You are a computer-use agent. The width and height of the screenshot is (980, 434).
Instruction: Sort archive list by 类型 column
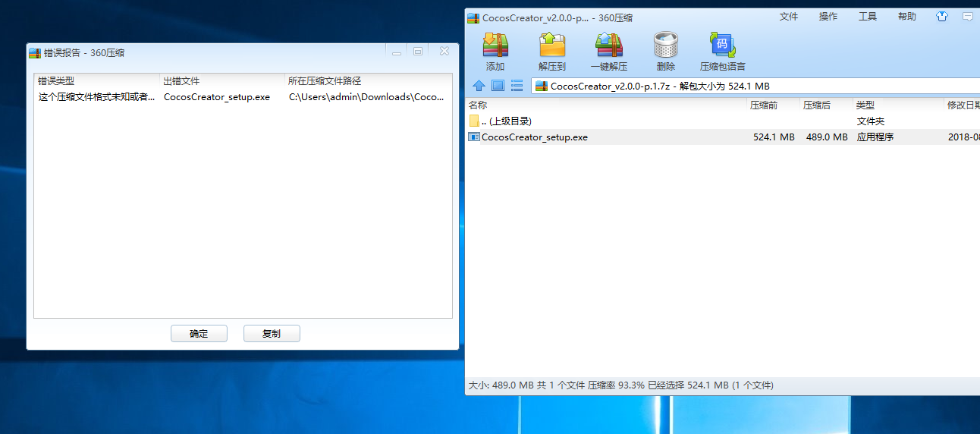[x=898, y=105]
